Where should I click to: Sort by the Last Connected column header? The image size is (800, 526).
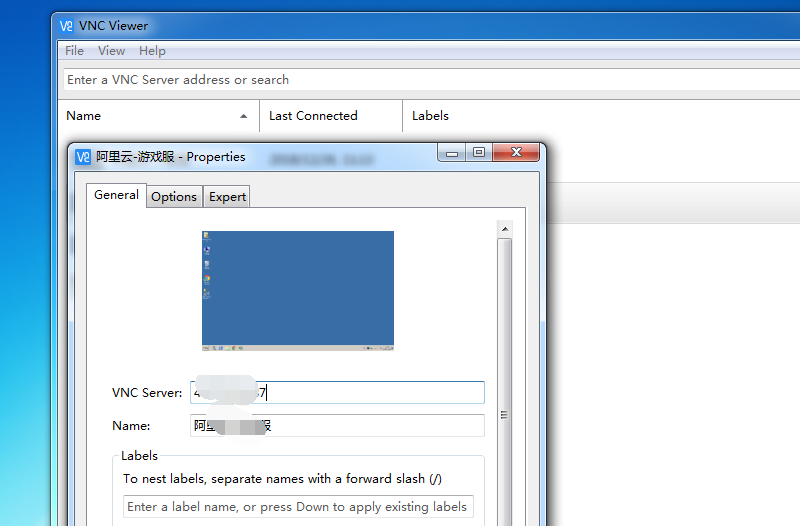[331, 116]
